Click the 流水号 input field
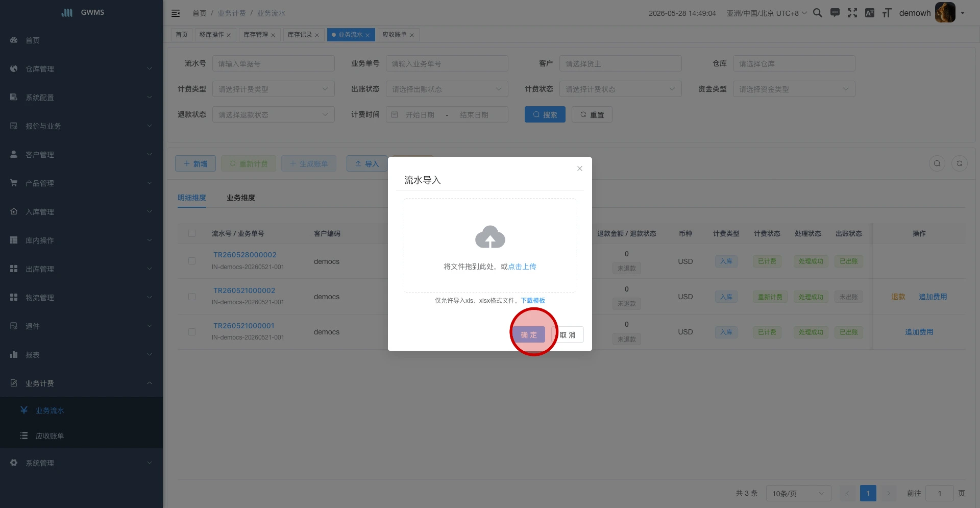 pyautogui.click(x=274, y=63)
